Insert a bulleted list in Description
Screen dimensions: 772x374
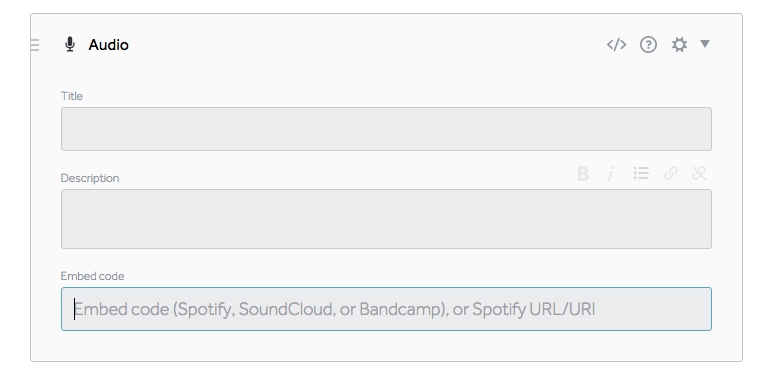(x=641, y=173)
